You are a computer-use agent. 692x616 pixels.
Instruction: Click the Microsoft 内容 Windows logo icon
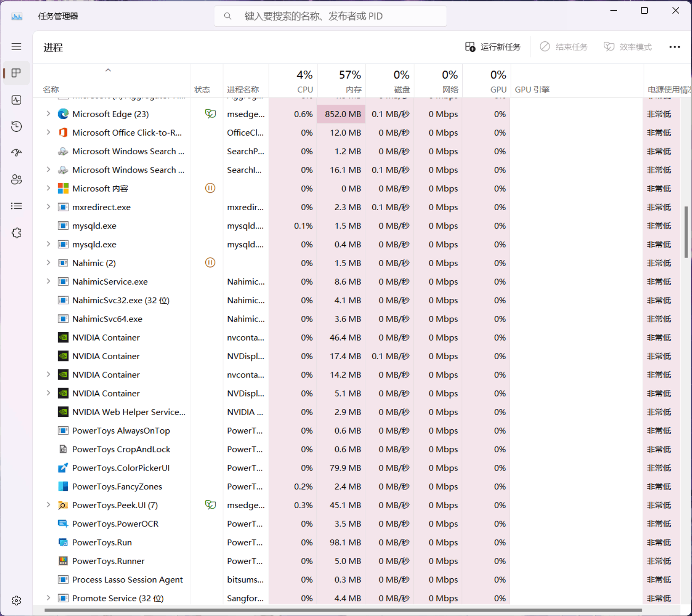pos(63,188)
